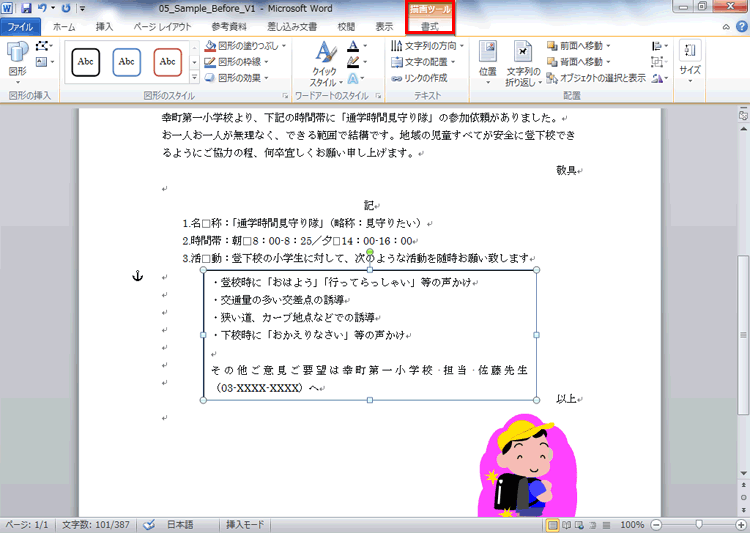
Task: Click the zoom slider handle
Action: (x=699, y=525)
